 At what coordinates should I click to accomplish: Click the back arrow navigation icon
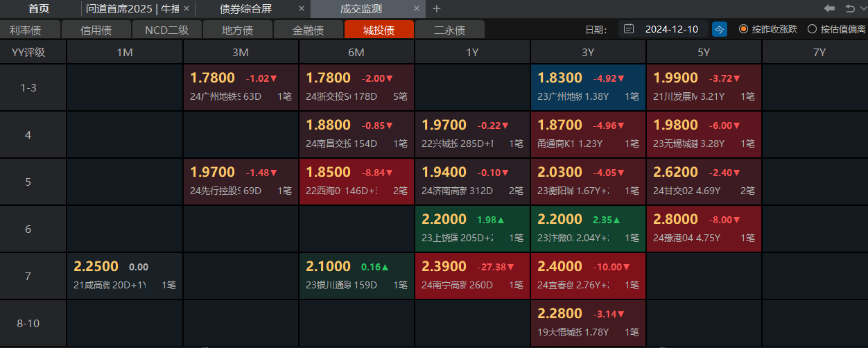(829, 8)
